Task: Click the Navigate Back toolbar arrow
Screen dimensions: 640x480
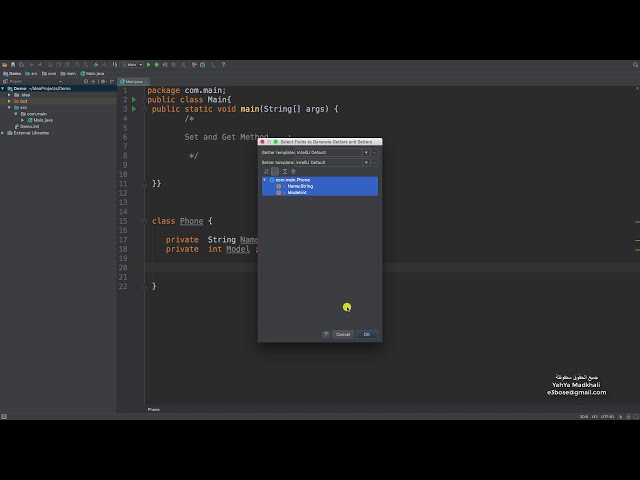Action: 96,64
